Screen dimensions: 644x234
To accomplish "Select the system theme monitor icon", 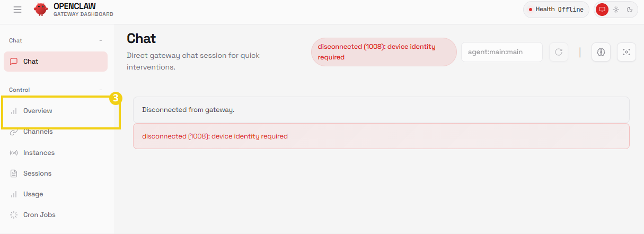I will tap(602, 10).
